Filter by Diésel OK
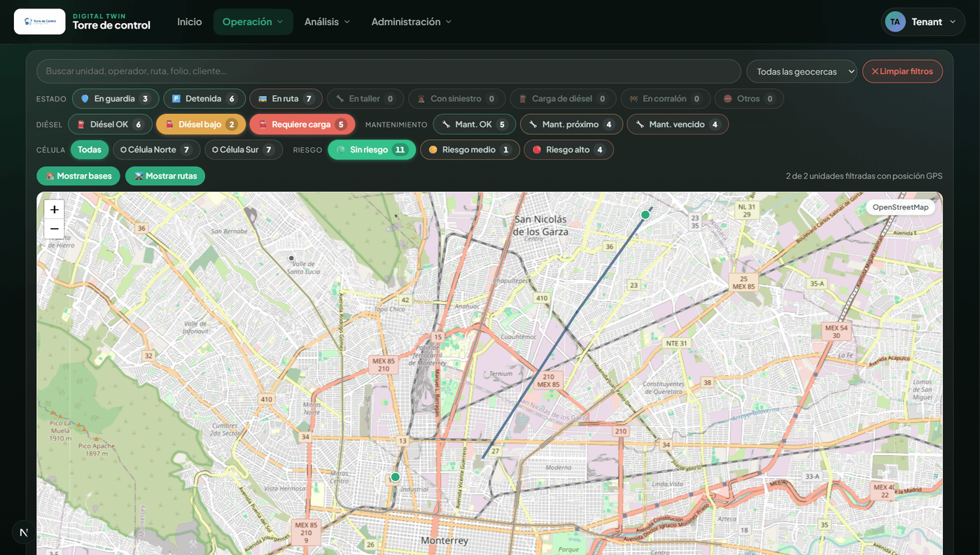980x555 pixels. pos(110,125)
